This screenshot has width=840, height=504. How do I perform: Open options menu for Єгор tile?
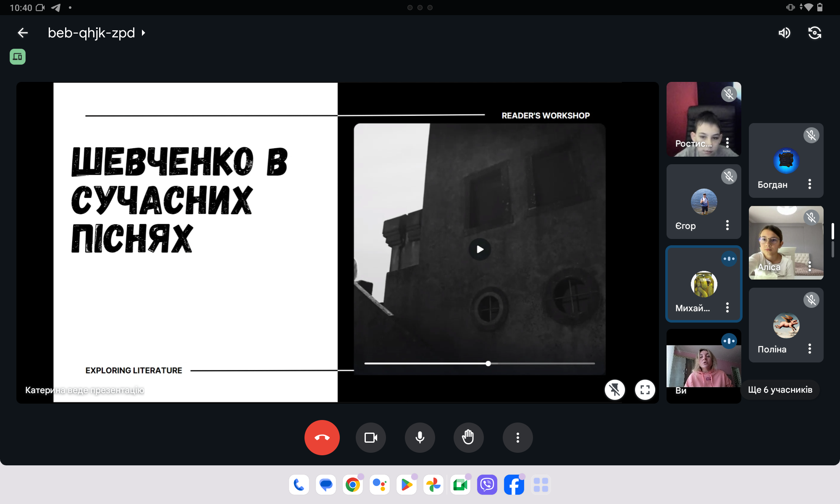pyautogui.click(x=727, y=225)
